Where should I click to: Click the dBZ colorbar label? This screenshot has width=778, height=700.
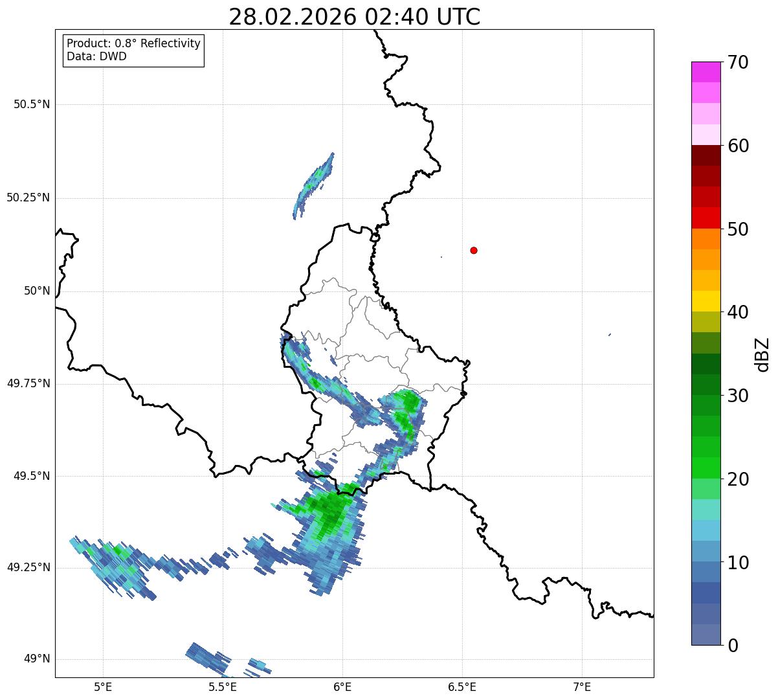tap(762, 354)
